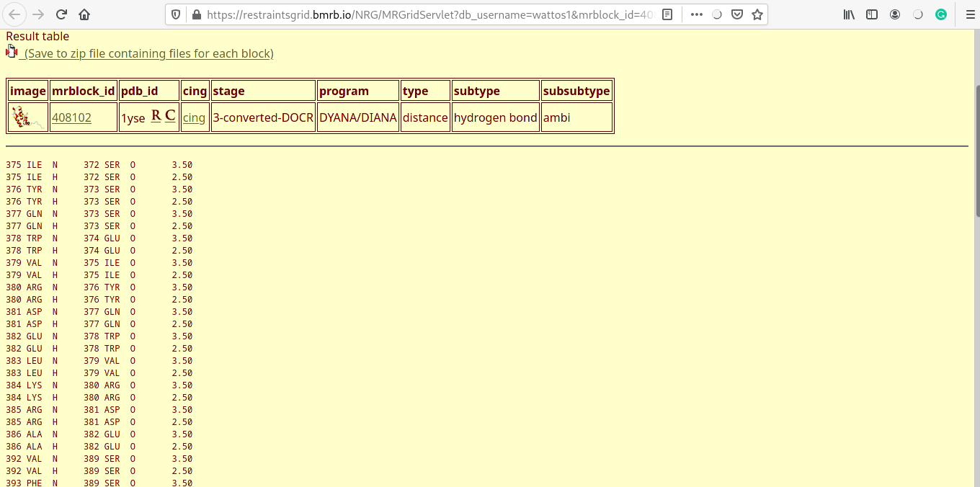
Task: Go to the browser home page
Action: [84, 14]
